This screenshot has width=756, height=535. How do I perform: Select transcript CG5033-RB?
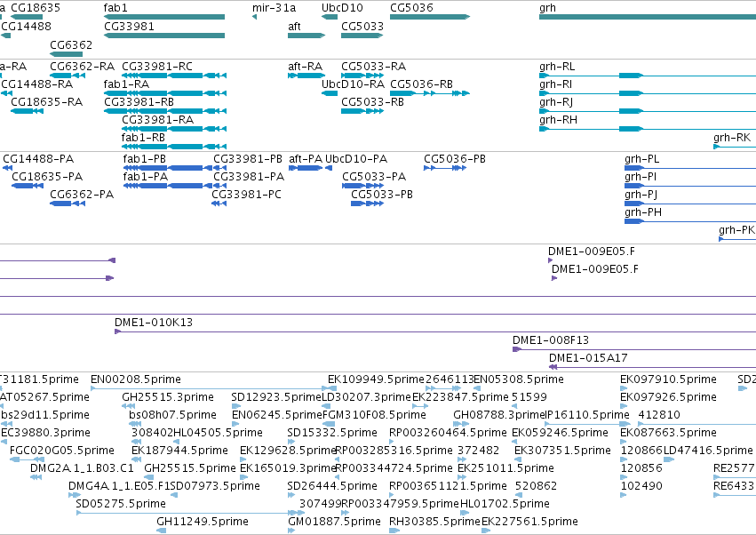click(x=362, y=111)
